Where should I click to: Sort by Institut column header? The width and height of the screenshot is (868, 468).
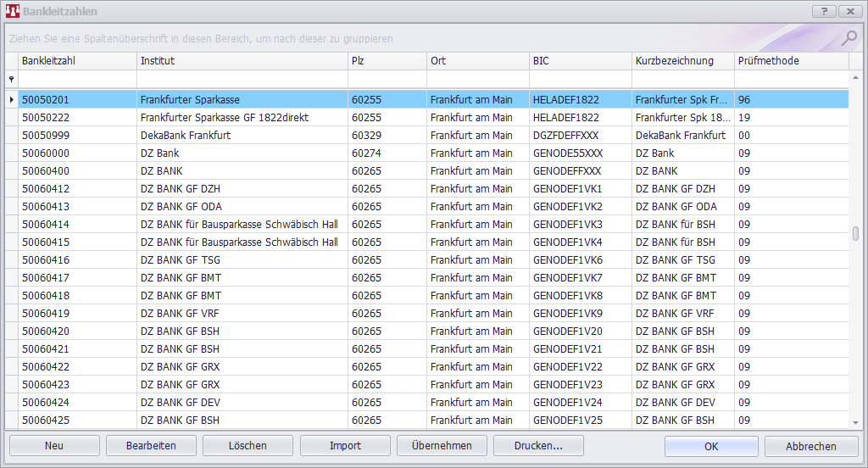click(242, 61)
